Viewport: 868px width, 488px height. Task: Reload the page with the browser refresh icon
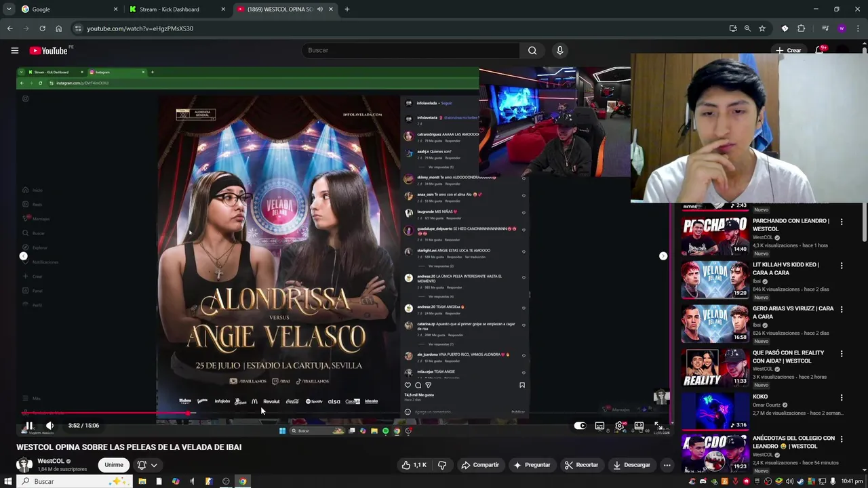click(42, 28)
